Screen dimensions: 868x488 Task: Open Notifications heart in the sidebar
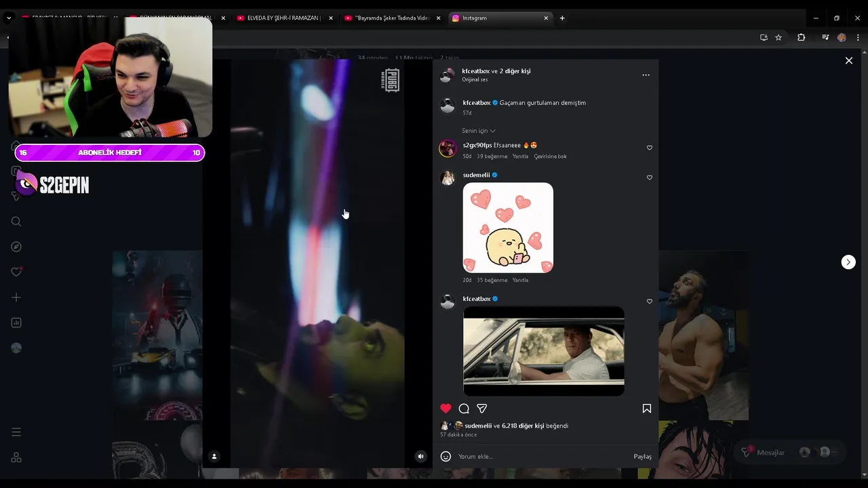16,272
